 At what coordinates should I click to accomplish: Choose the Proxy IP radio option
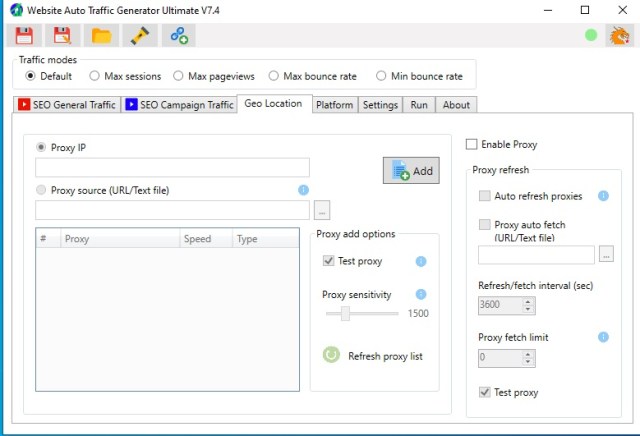click(x=41, y=147)
